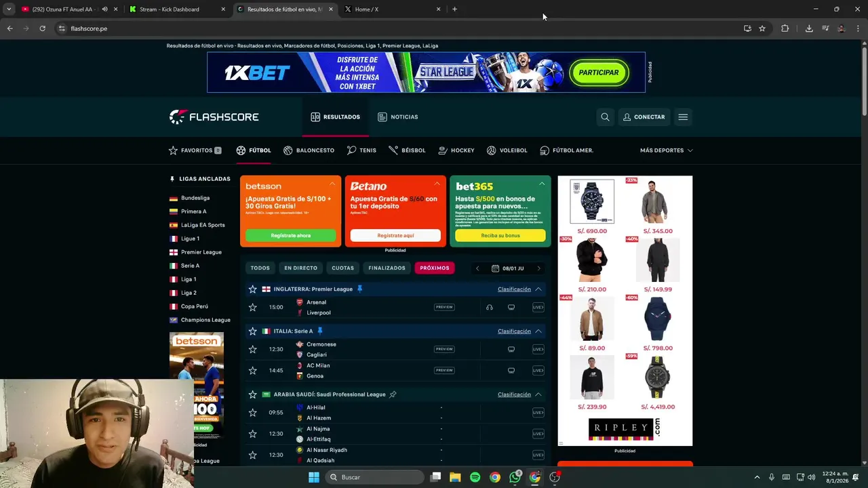868x488 pixels.
Task: Open WhatsApp from the taskbar
Action: click(x=515, y=477)
